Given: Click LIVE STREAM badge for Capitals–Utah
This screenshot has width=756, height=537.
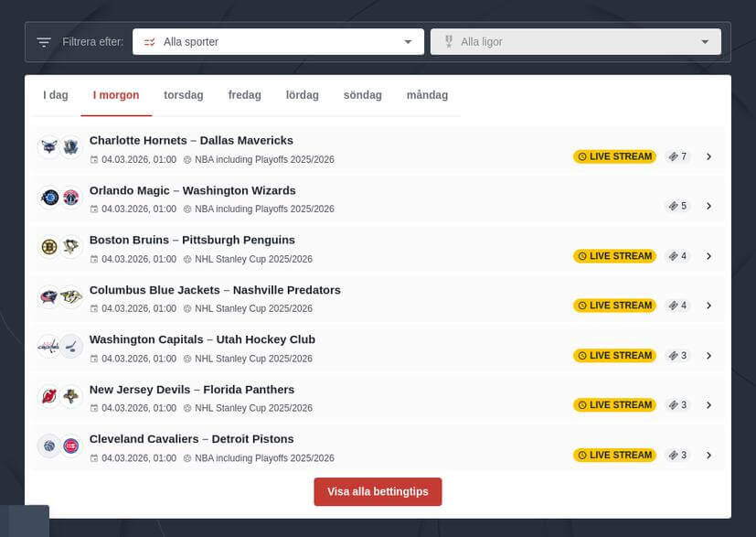Looking at the screenshot, I should pos(614,356).
